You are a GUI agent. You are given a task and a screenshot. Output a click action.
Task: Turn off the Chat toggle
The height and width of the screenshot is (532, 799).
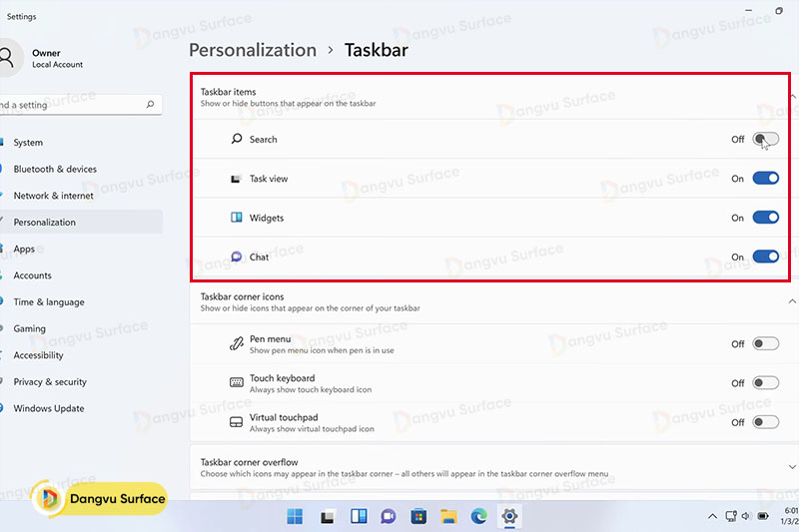[x=765, y=257]
